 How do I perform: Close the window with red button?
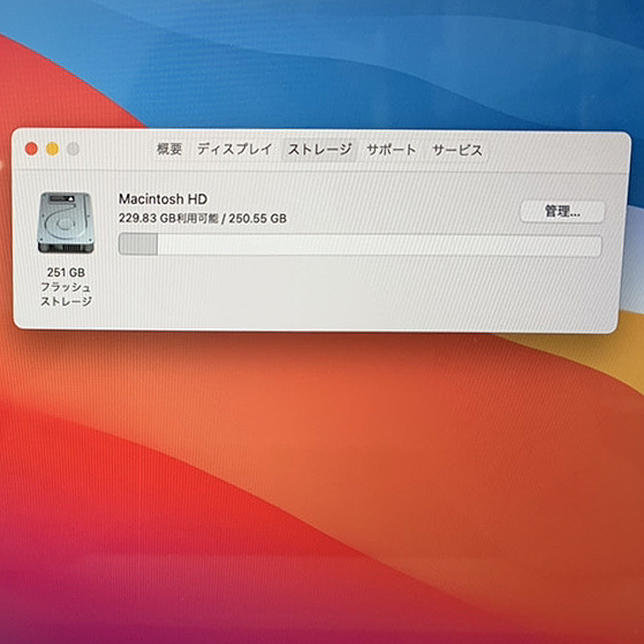click(x=31, y=149)
